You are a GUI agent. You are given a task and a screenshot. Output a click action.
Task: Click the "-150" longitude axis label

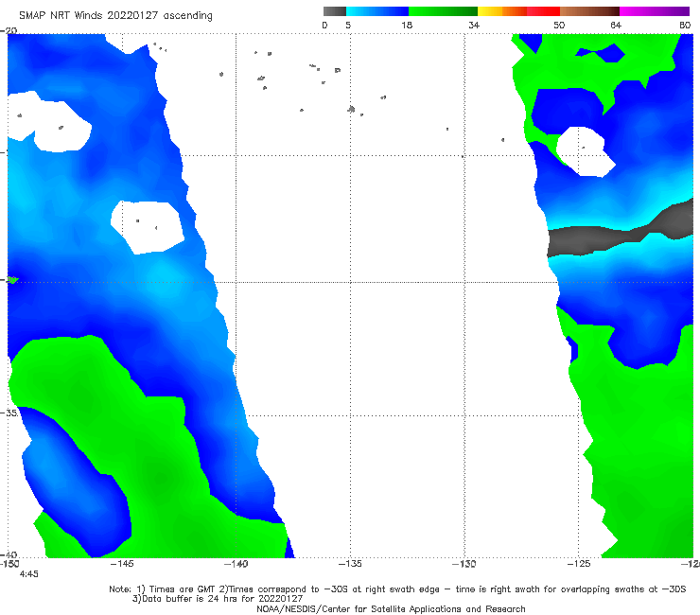point(9,564)
